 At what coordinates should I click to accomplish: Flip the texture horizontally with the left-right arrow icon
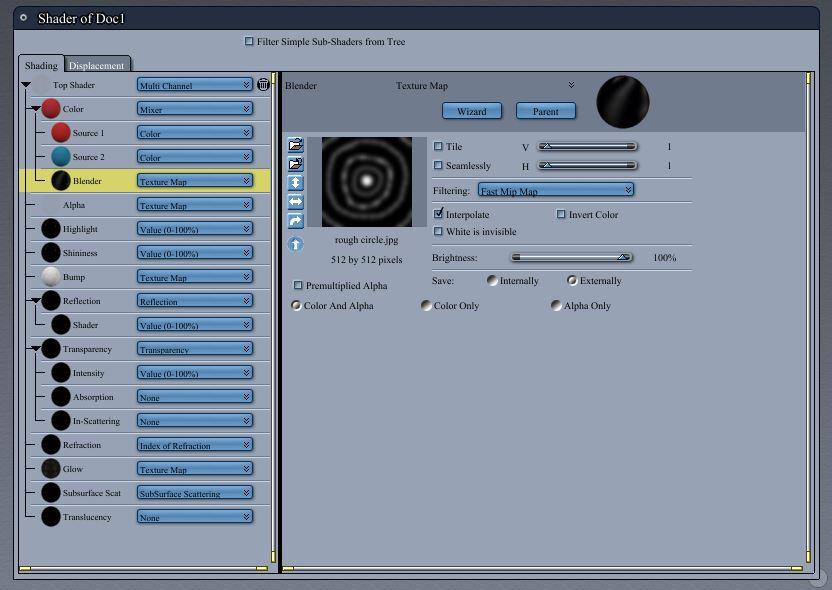296,202
